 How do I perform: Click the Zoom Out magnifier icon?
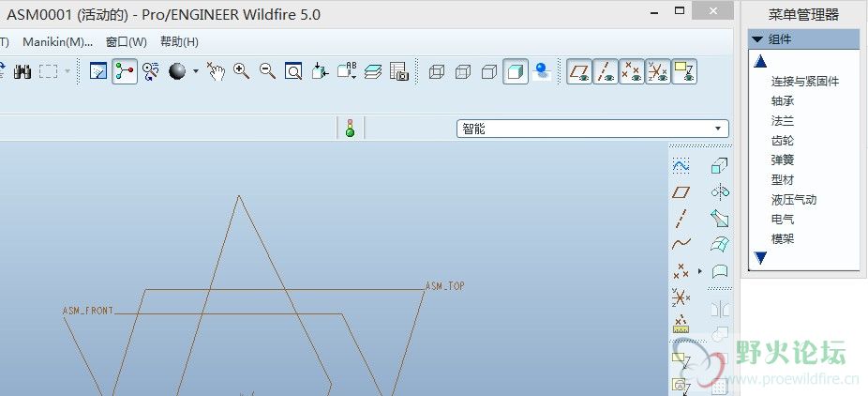coord(267,71)
